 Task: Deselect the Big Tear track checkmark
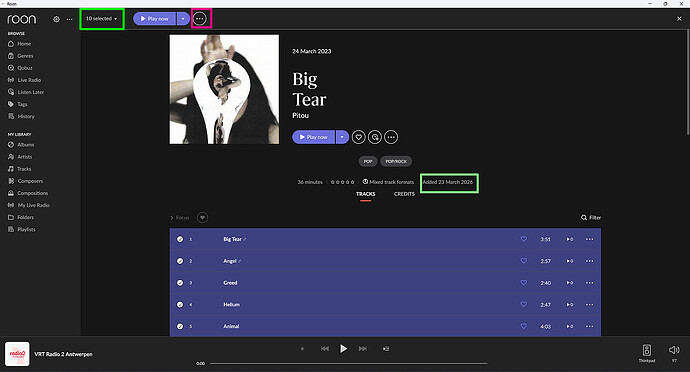(x=180, y=239)
